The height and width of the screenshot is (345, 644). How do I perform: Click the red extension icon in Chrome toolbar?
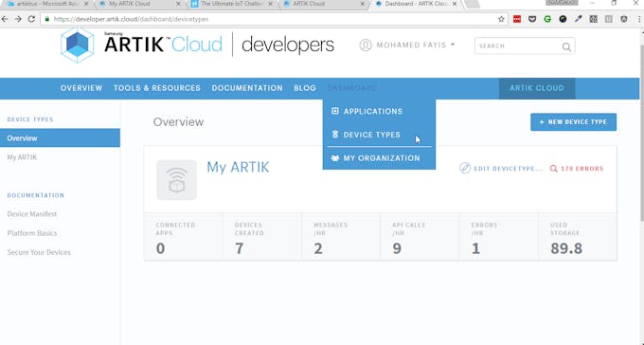517,19
